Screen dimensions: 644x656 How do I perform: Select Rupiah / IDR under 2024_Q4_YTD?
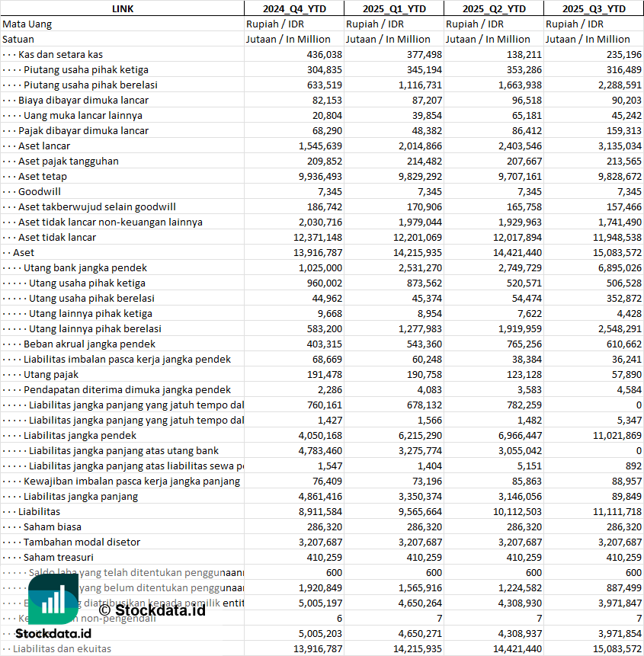click(275, 24)
